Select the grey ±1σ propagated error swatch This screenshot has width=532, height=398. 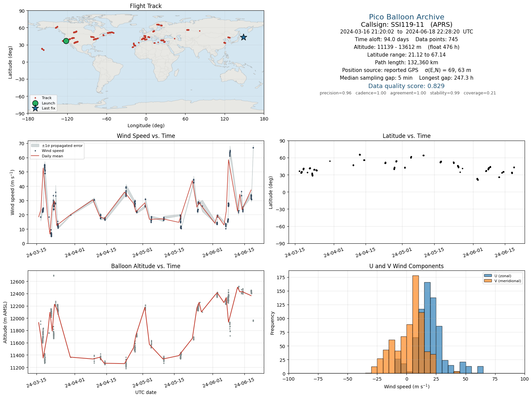(x=35, y=146)
